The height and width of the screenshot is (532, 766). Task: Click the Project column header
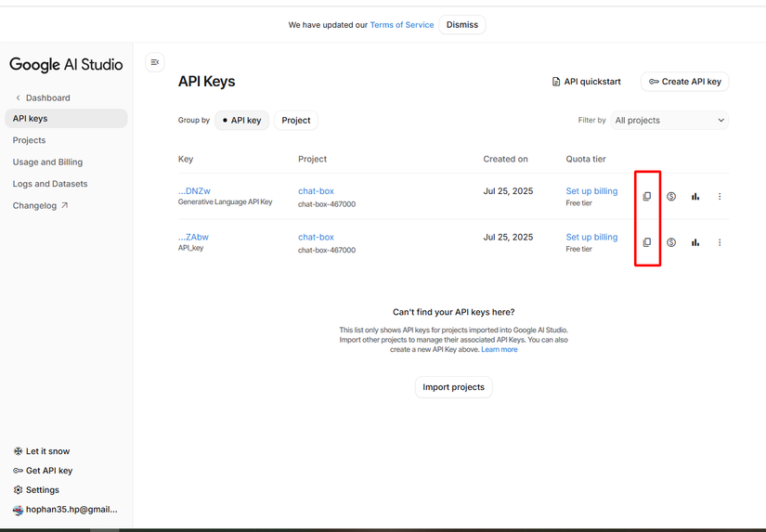(312, 160)
